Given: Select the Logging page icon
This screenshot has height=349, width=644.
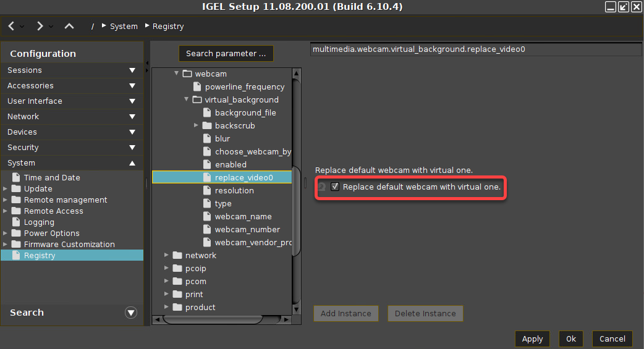Looking at the screenshot, I should (17, 222).
